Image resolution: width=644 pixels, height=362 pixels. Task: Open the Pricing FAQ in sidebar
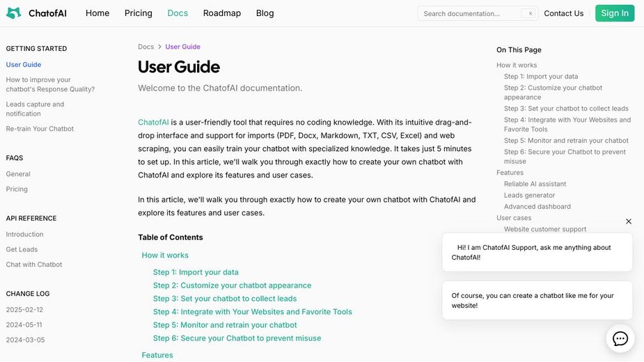tap(17, 189)
